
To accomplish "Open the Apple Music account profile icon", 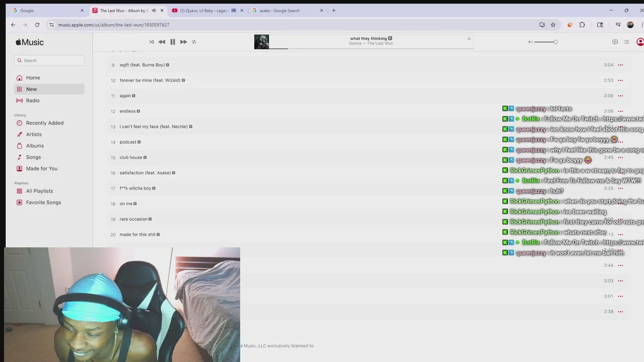I will [x=640, y=42].
